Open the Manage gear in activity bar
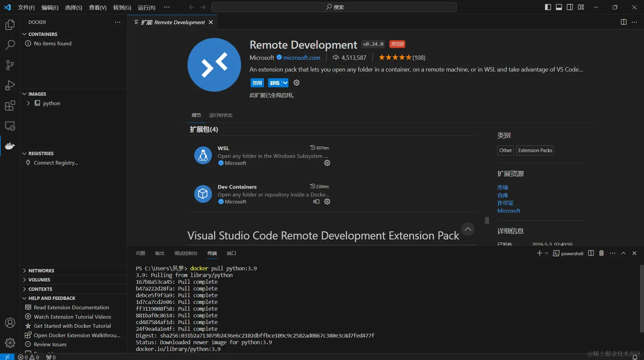644x360 pixels. pyautogui.click(x=10, y=343)
